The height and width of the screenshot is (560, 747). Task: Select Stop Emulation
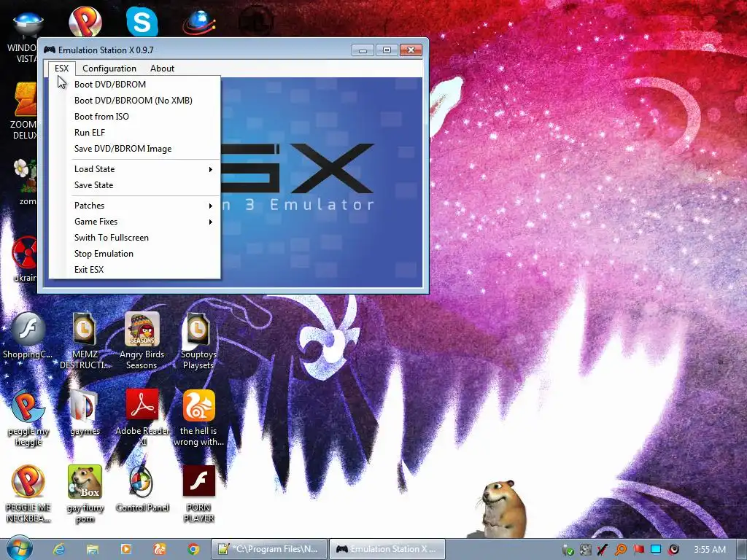(x=134, y=254)
